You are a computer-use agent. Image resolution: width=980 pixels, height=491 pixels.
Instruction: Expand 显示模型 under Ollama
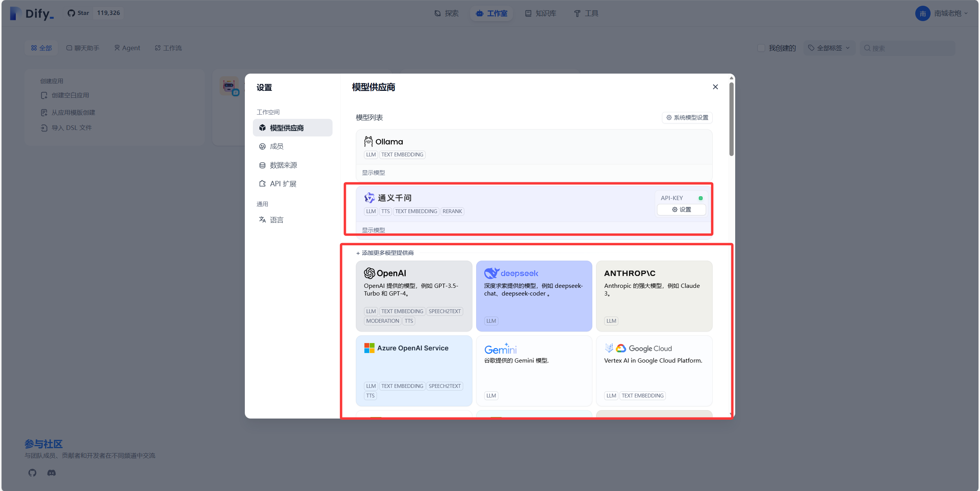coord(372,172)
